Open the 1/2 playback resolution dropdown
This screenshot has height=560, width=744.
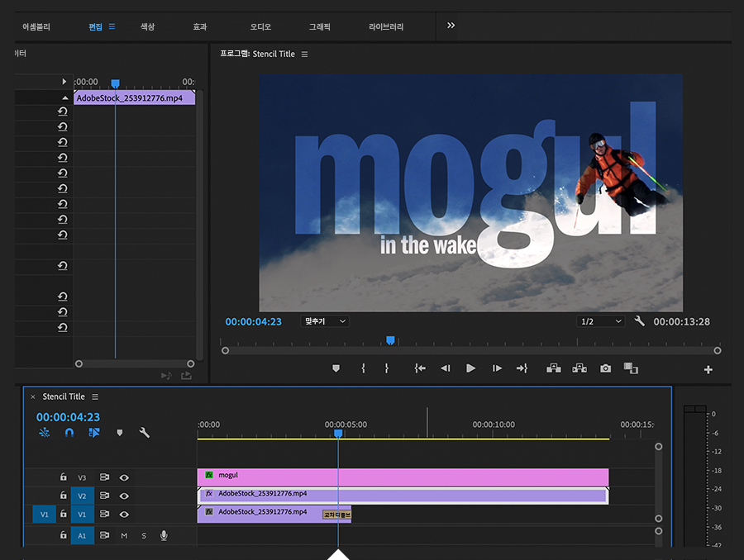(x=600, y=321)
